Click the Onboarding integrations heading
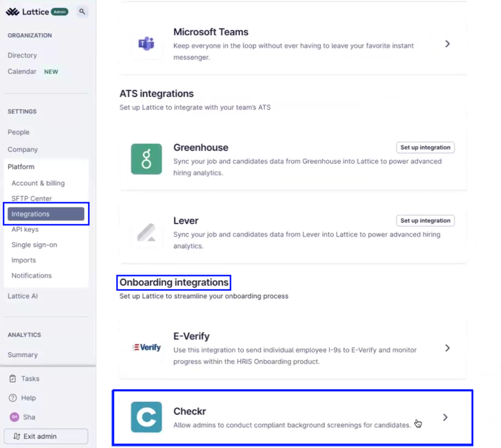Image resolution: width=501 pixels, height=448 pixels. click(174, 282)
